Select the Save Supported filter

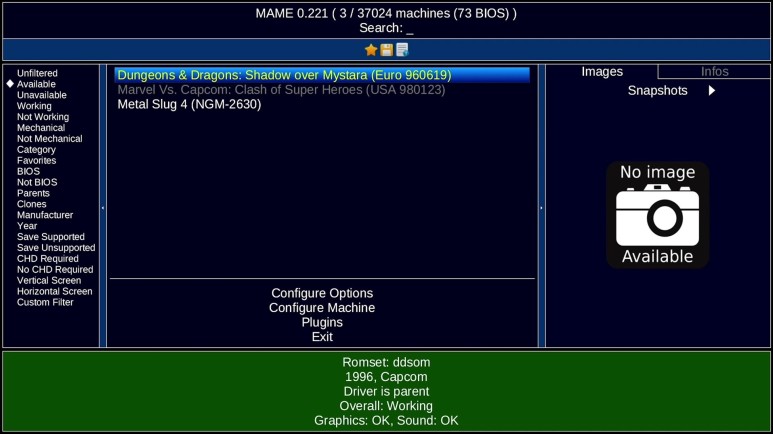[x=51, y=237]
